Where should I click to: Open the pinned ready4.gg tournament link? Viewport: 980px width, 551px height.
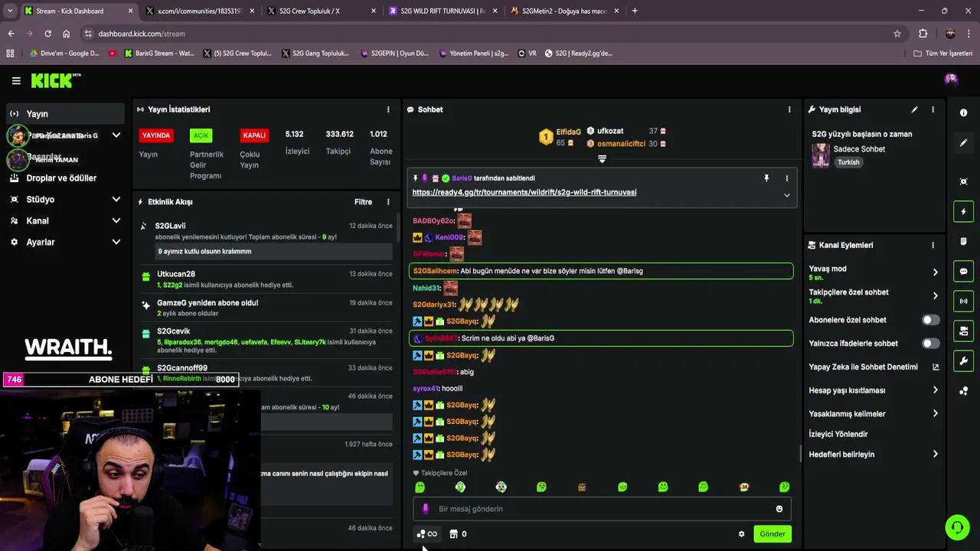(524, 192)
